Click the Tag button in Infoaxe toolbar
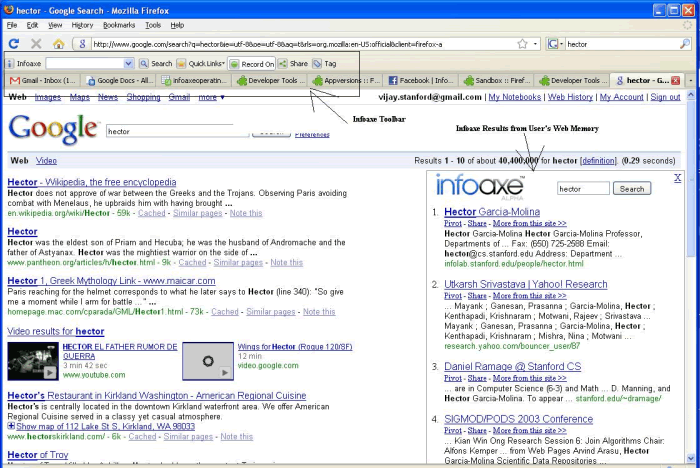700x468 pixels. [325, 64]
